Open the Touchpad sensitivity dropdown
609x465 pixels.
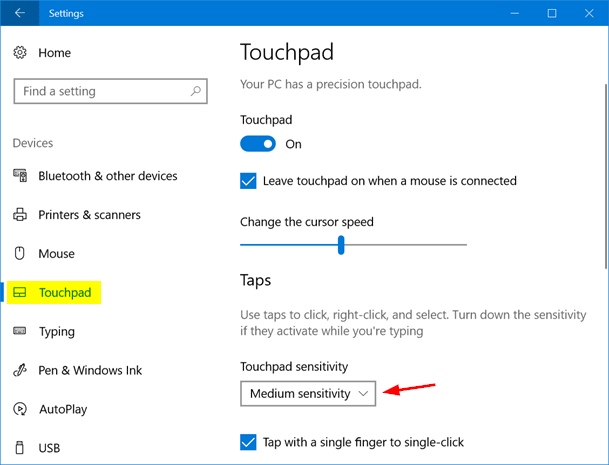click(x=307, y=393)
